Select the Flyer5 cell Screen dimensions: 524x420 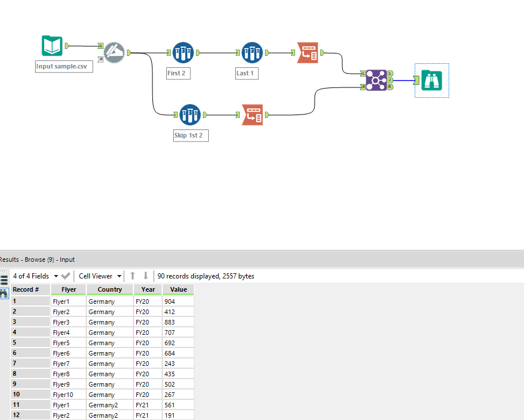click(x=68, y=343)
